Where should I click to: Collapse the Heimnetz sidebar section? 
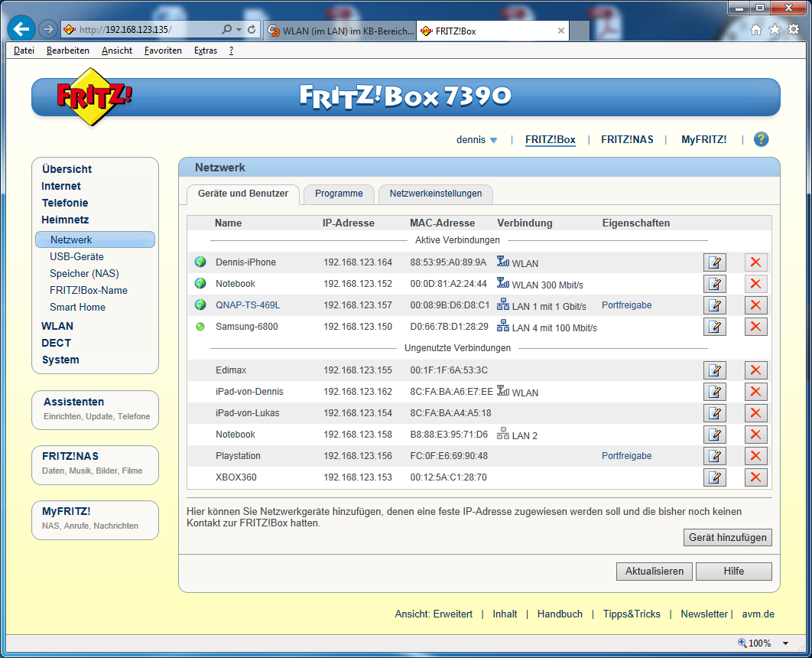(65, 220)
